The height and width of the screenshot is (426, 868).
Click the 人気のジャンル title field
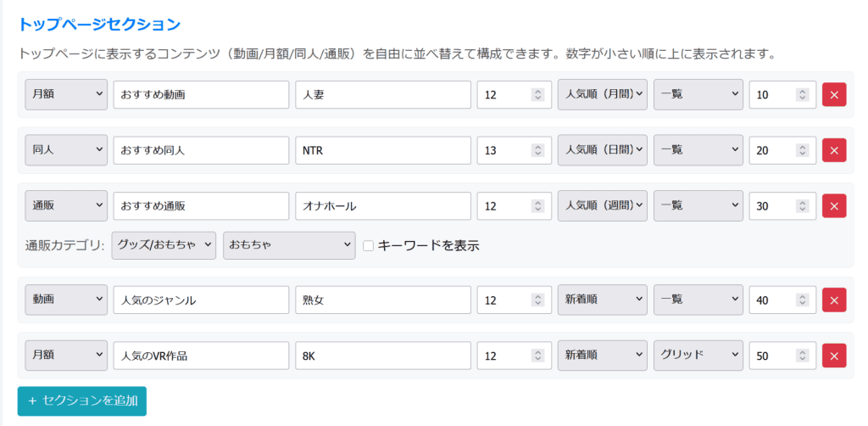201,300
